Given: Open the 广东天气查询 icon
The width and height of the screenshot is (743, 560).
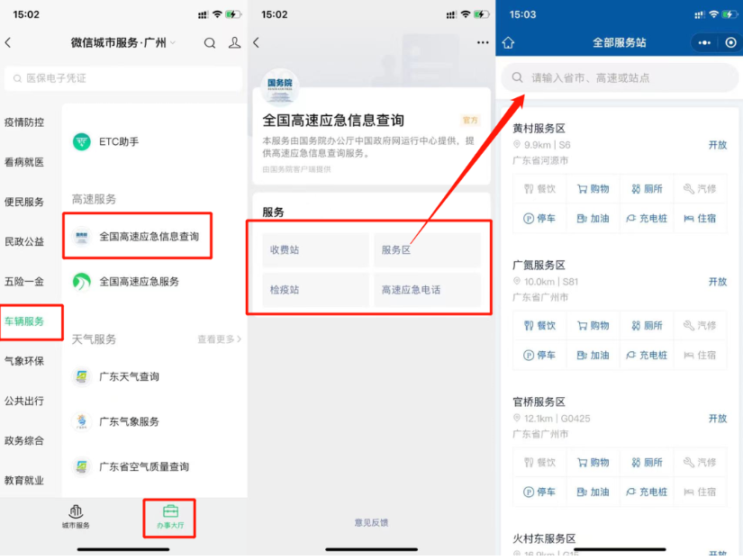Looking at the screenshot, I should [x=81, y=376].
